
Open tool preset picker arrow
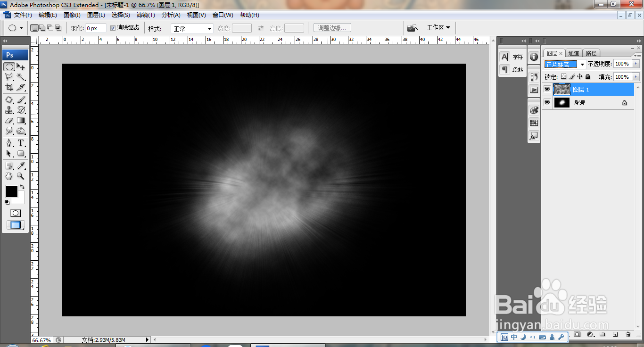pyautogui.click(x=21, y=28)
